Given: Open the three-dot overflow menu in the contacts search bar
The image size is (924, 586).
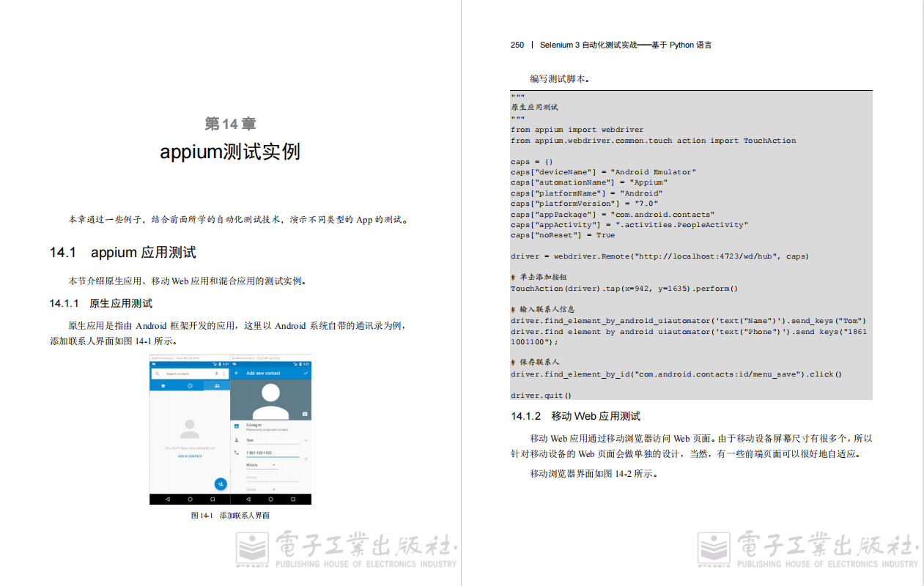Looking at the screenshot, I should [x=223, y=374].
